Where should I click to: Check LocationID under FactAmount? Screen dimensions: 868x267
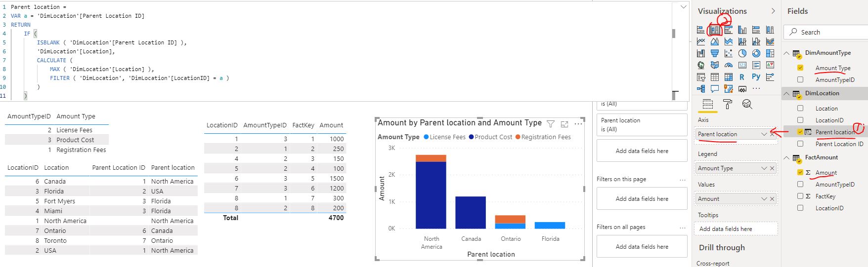(x=800, y=208)
